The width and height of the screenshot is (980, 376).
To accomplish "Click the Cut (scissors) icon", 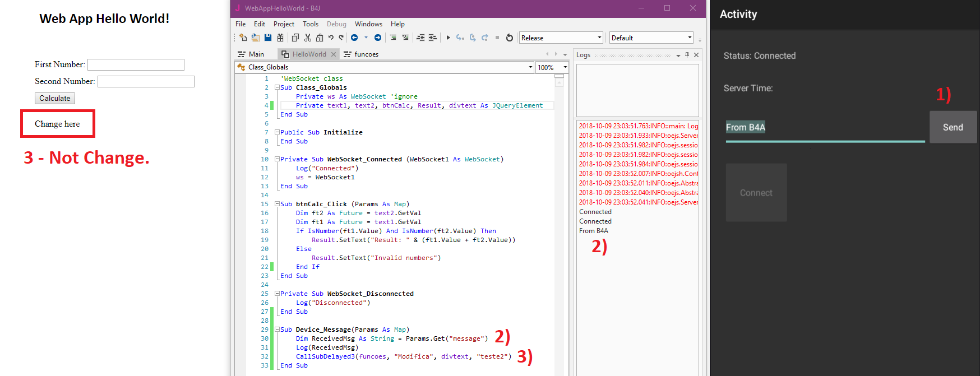I will pos(308,38).
